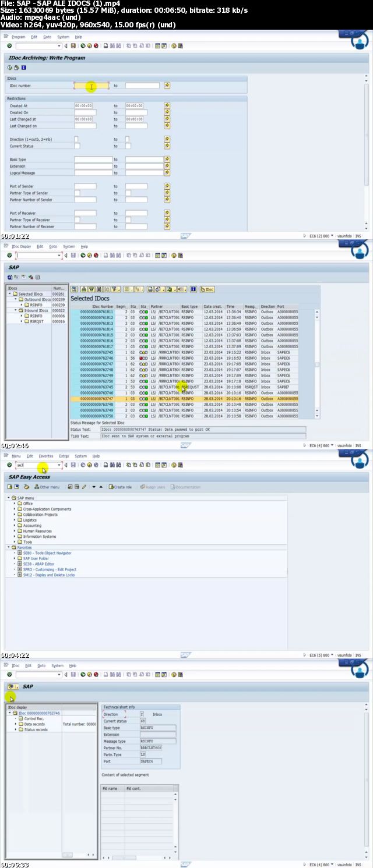Expand Tools folder in SAP menu
The width and height of the screenshot is (373, 868).
pyautogui.click(x=15, y=542)
